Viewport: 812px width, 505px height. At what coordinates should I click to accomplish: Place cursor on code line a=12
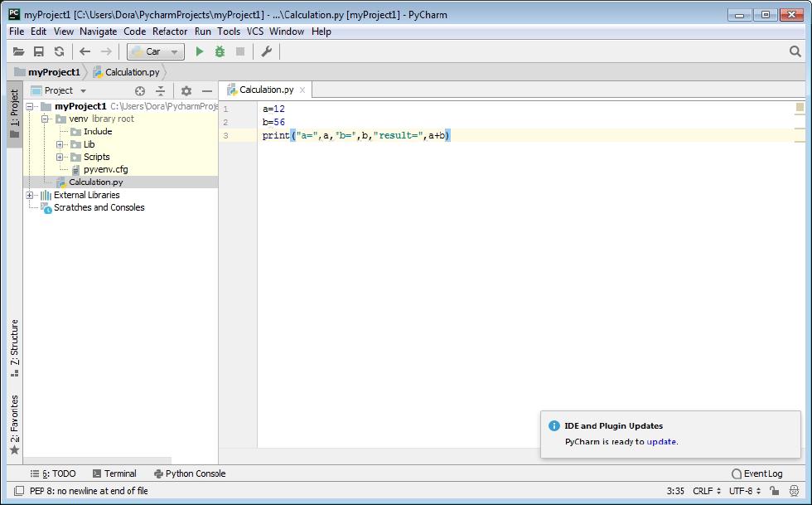(273, 109)
